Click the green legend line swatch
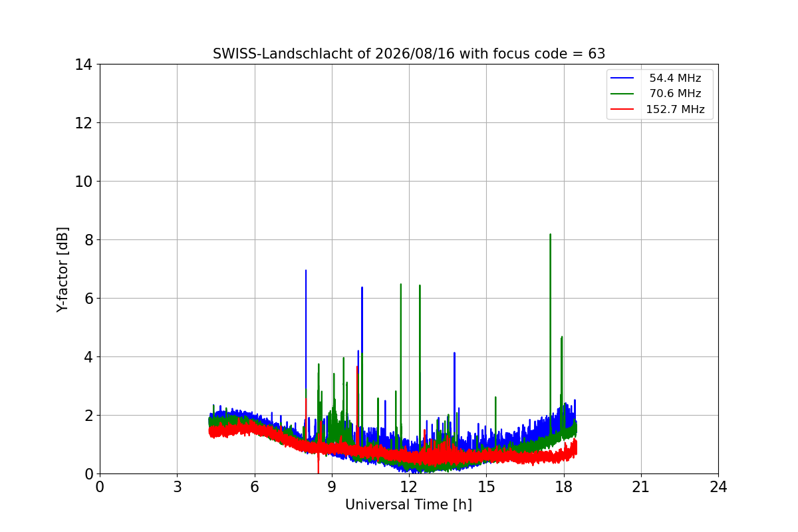This screenshot has height=532, width=798. 622,94
